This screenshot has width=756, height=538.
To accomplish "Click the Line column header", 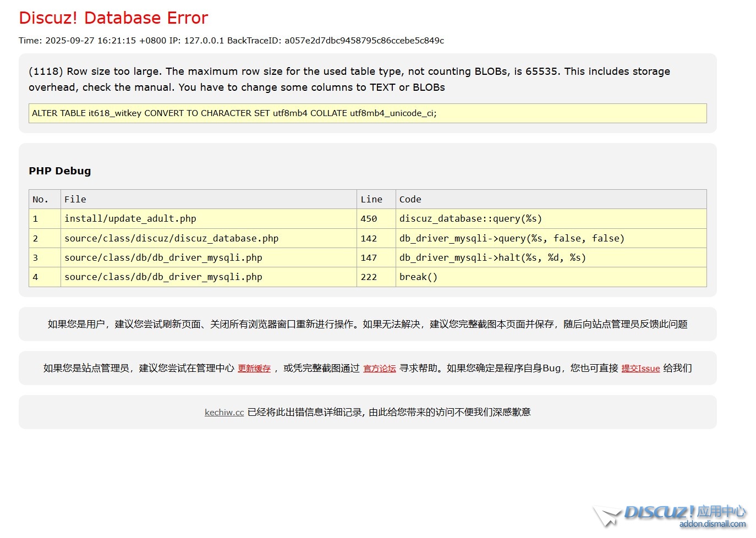I will click(371, 200).
